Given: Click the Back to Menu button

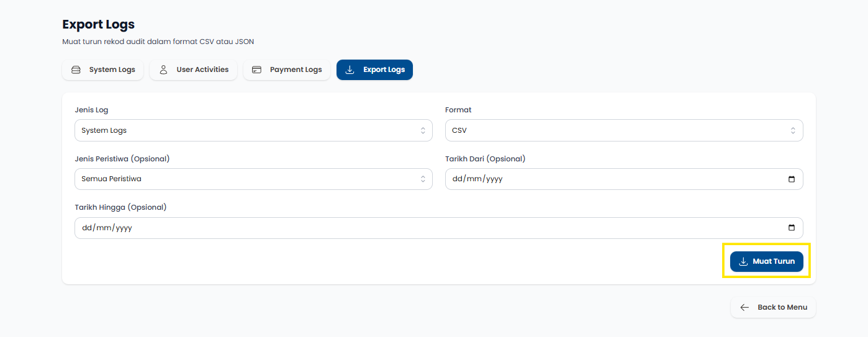Looking at the screenshot, I should [773, 308].
